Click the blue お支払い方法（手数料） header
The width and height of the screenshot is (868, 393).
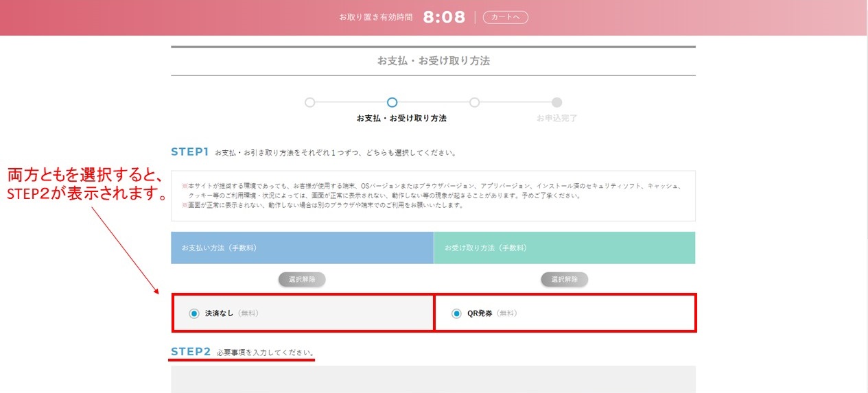[302, 248]
